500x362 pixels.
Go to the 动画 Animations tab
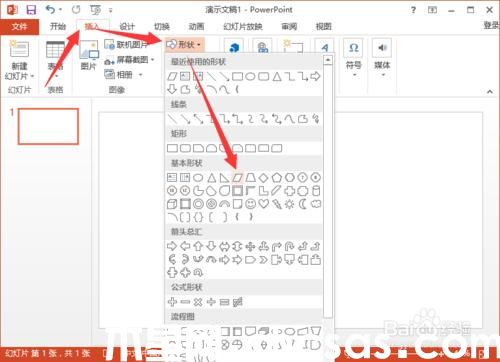(x=196, y=26)
